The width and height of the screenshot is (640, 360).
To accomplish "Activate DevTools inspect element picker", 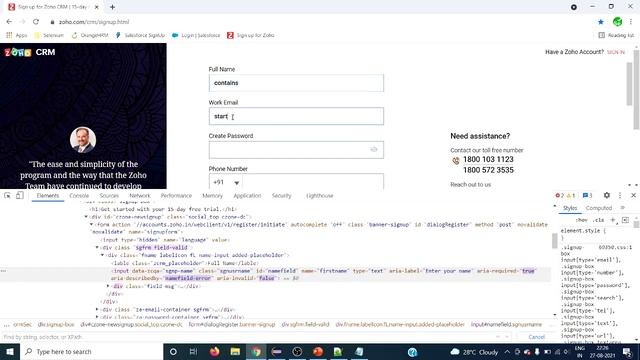I will pyautogui.click(x=7, y=196).
